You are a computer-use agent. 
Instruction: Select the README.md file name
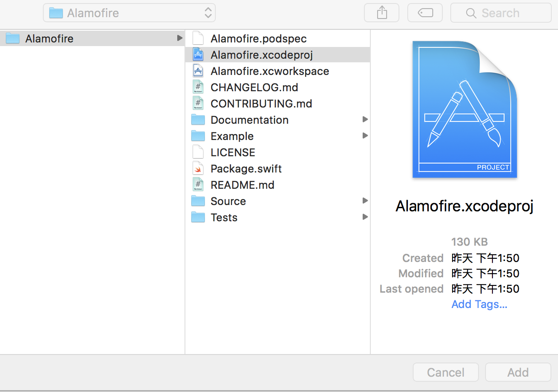click(242, 185)
